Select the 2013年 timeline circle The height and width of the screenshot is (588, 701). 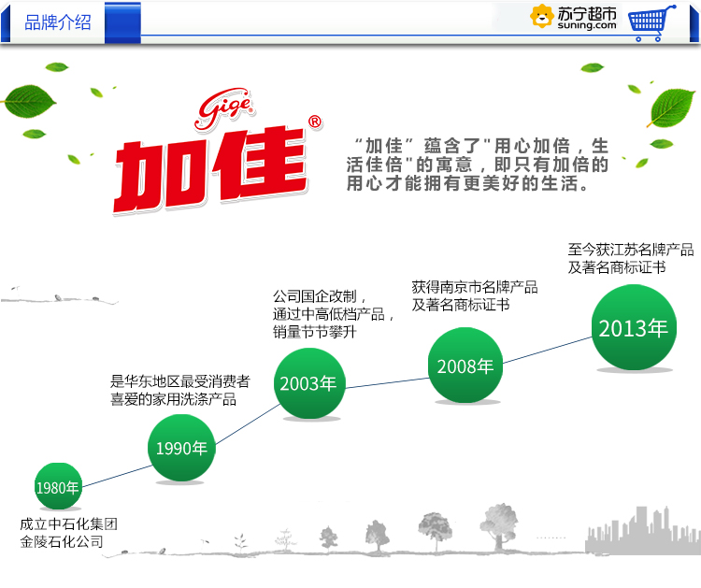[x=634, y=328]
